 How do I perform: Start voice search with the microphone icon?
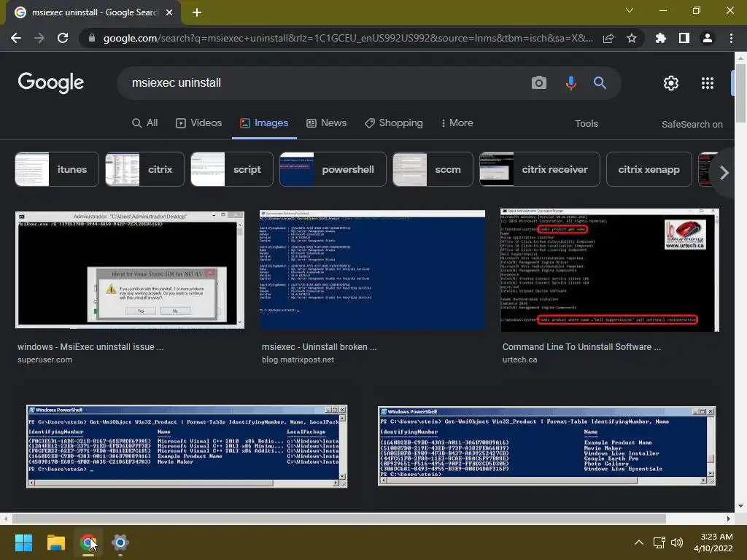tap(570, 83)
